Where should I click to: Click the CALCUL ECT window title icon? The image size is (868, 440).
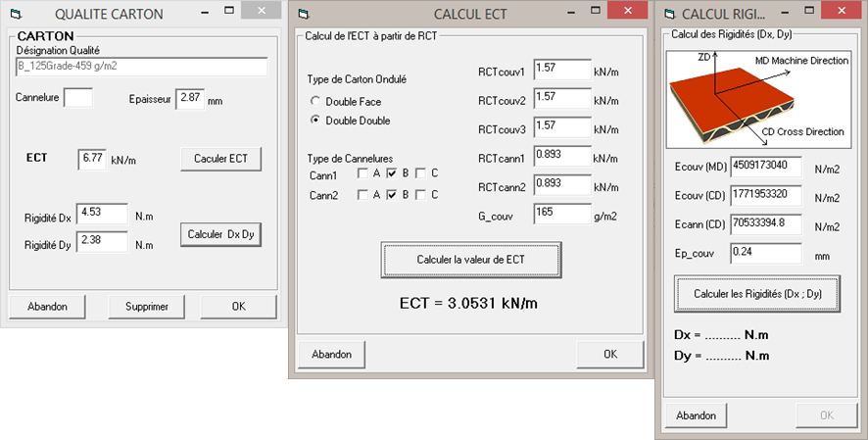click(x=304, y=14)
